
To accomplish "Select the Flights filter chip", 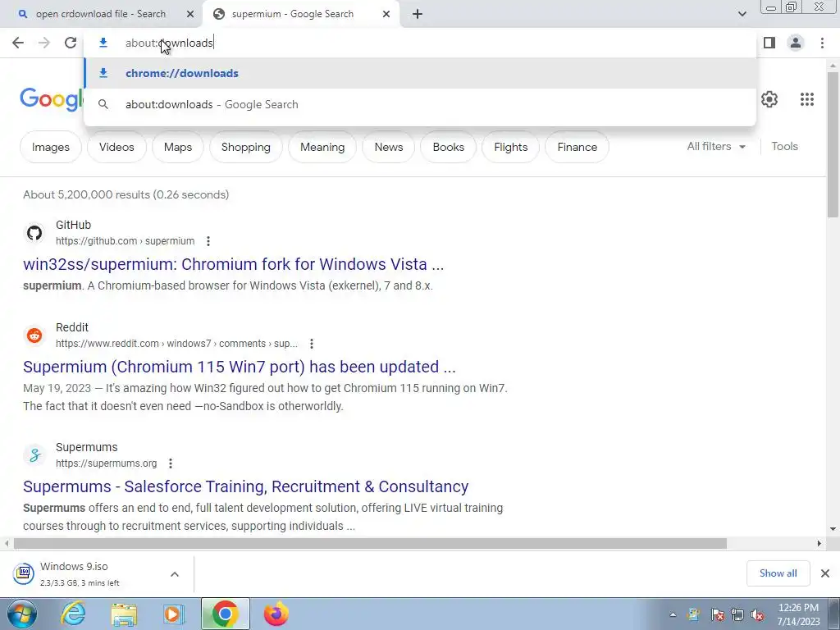I will click(510, 147).
